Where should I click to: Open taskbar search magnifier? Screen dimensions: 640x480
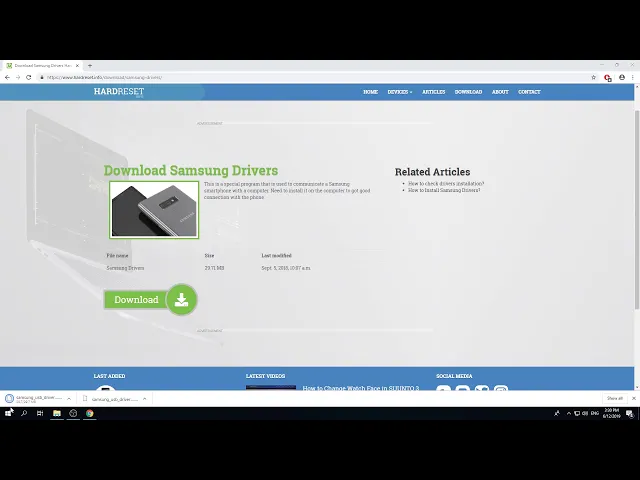[x=24, y=413]
